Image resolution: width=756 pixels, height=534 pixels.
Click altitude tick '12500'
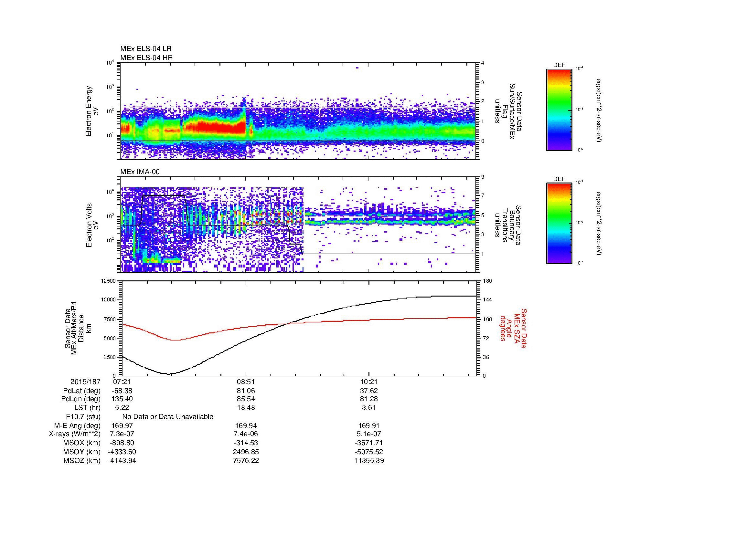point(109,281)
